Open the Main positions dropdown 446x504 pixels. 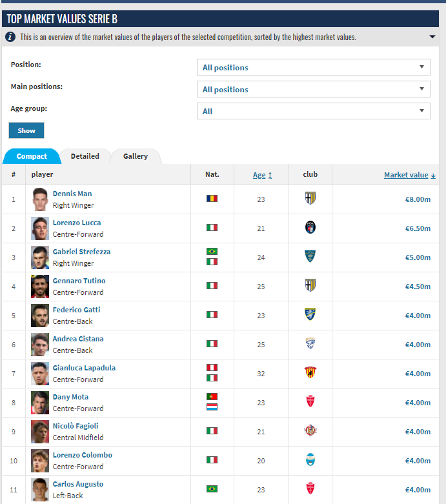314,89
